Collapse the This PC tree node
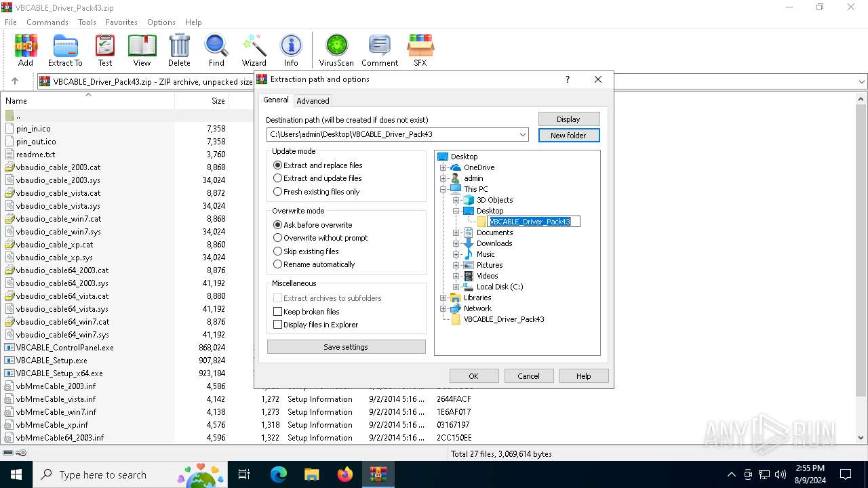 click(443, 189)
